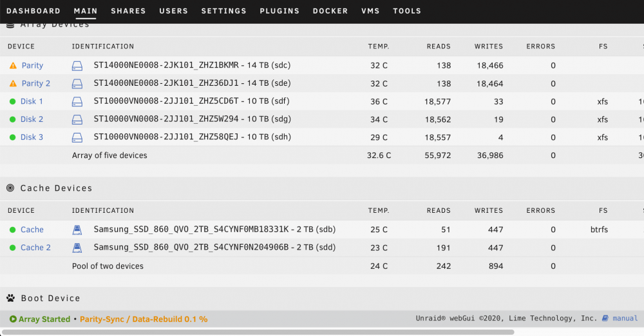Click the 'Array of five devices' summary

[x=109, y=155]
